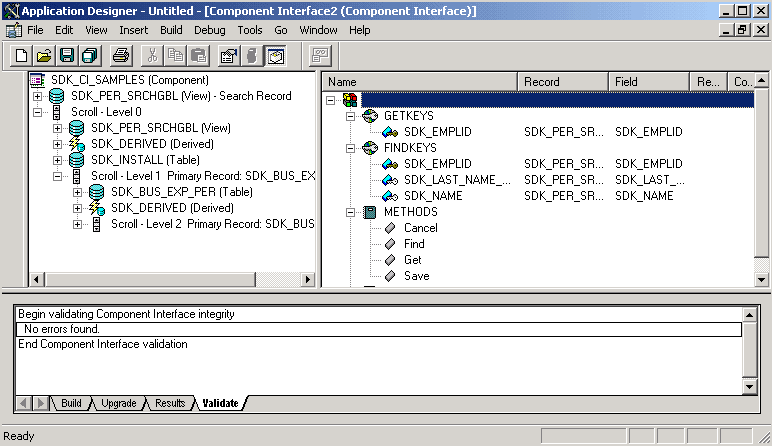Click the Print toolbar icon
This screenshot has width=772, height=446.
click(x=121, y=56)
